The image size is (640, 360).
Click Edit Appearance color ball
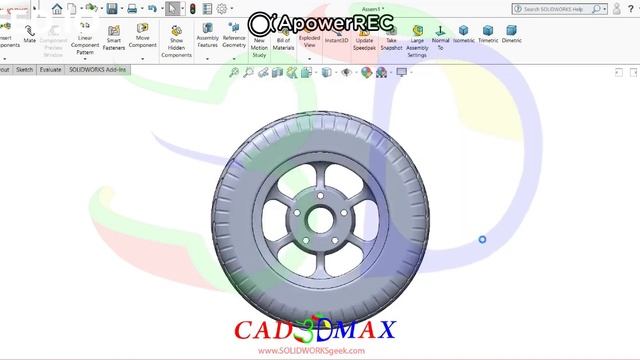tap(367, 73)
